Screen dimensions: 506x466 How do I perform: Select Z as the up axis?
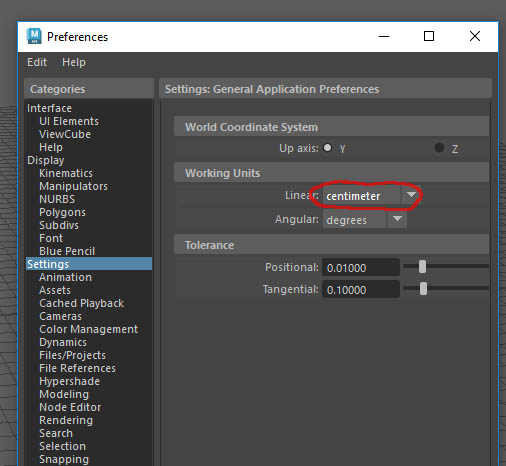pos(440,148)
